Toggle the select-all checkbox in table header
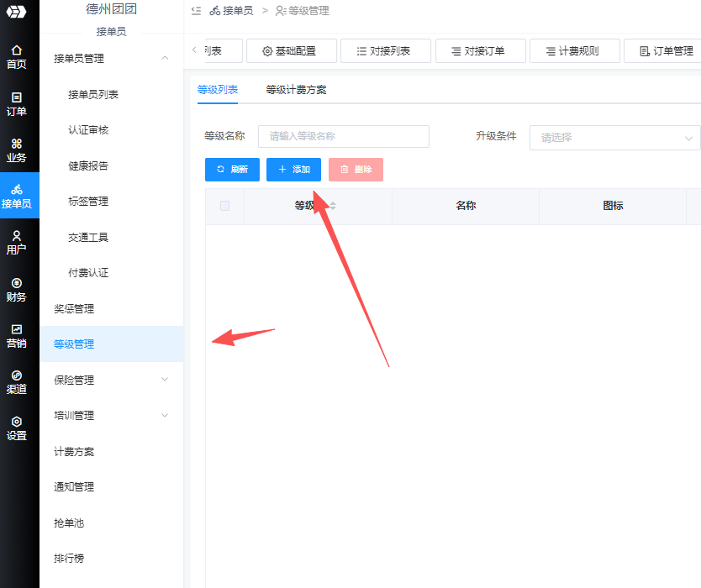 coord(224,206)
